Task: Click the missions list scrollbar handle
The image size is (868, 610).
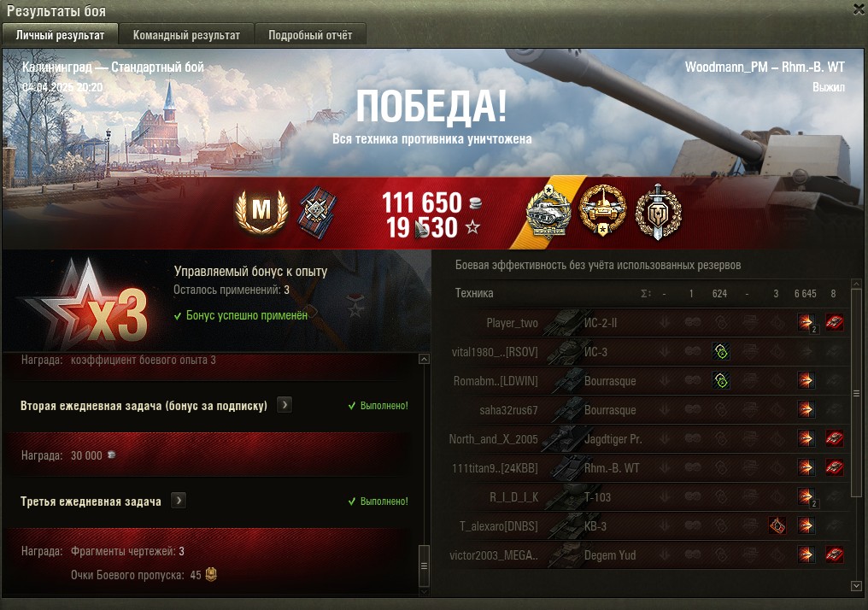Action: click(x=424, y=566)
